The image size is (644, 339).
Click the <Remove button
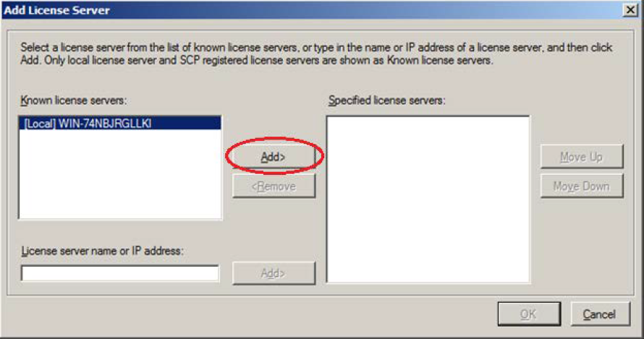coord(274,186)
